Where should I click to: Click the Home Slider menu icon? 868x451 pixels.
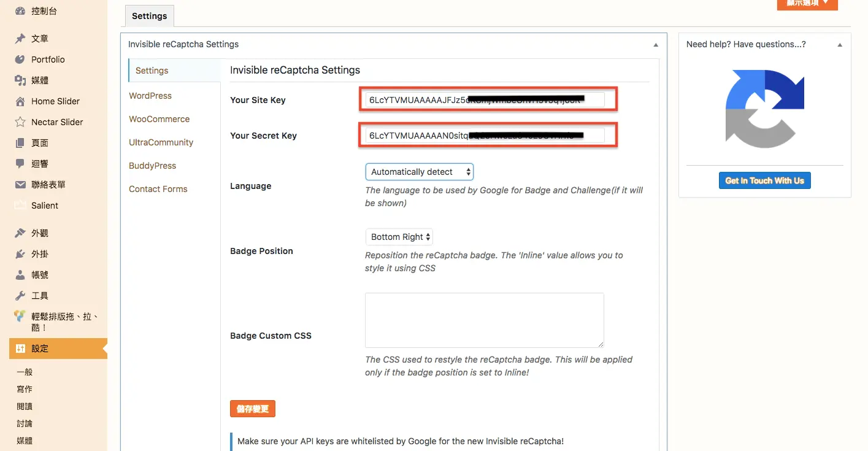click(x=20, y=101)
